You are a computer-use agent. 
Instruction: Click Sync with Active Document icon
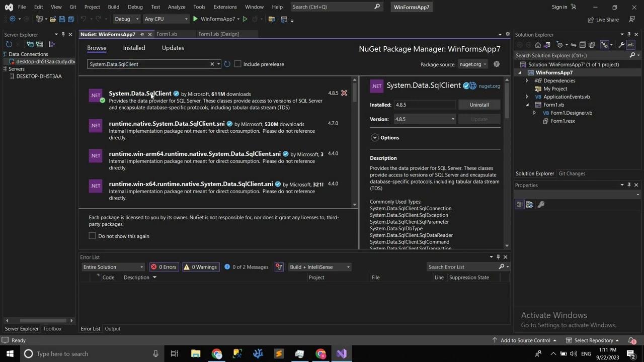click(573, 45)
